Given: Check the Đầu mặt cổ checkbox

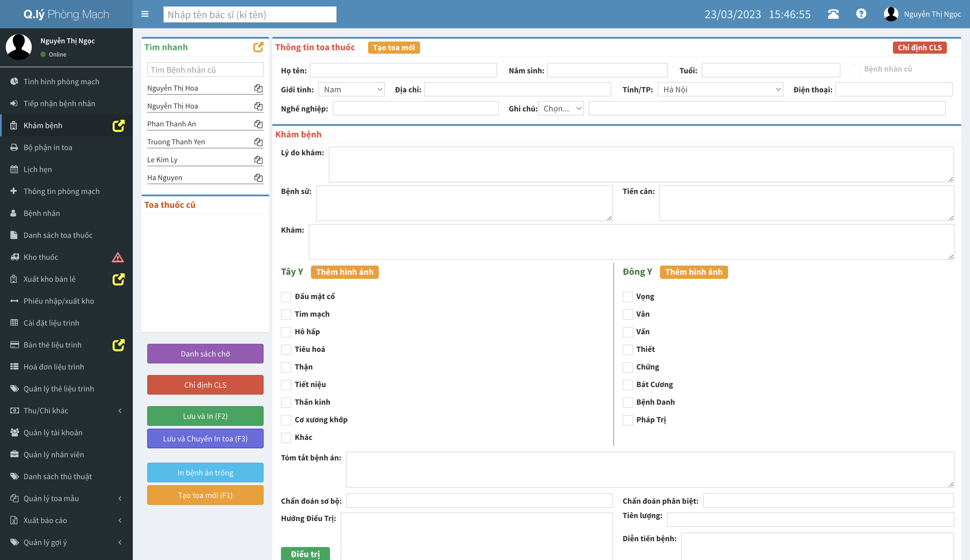Looking at the screenshot, I should click(286, 296).
